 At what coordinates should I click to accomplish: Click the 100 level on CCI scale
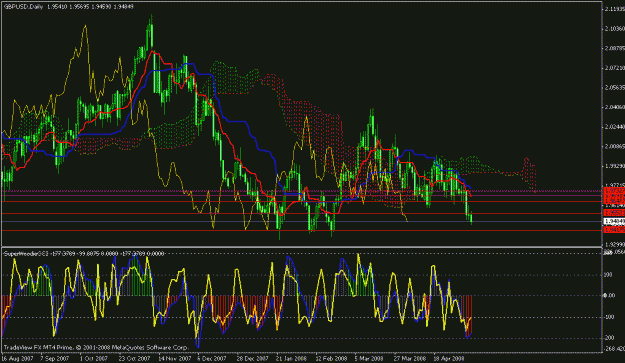pos(609,275)
